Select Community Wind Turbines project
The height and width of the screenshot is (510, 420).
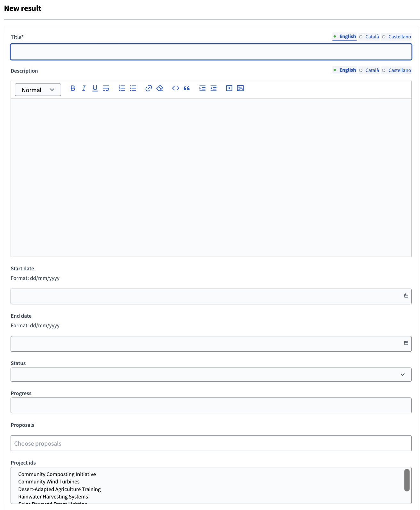pyautogui.click(x=49, y=482)
